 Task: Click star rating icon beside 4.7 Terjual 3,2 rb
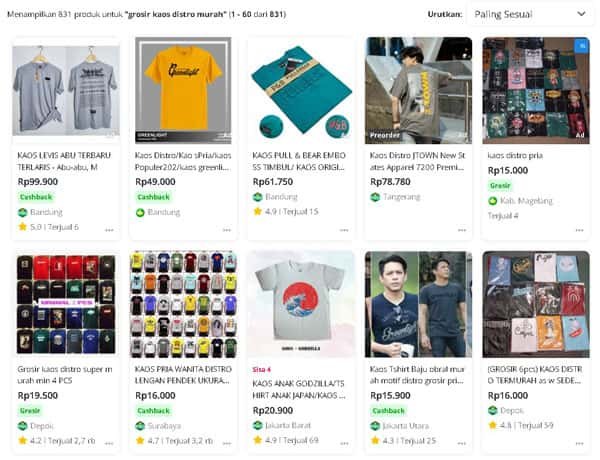140,440
